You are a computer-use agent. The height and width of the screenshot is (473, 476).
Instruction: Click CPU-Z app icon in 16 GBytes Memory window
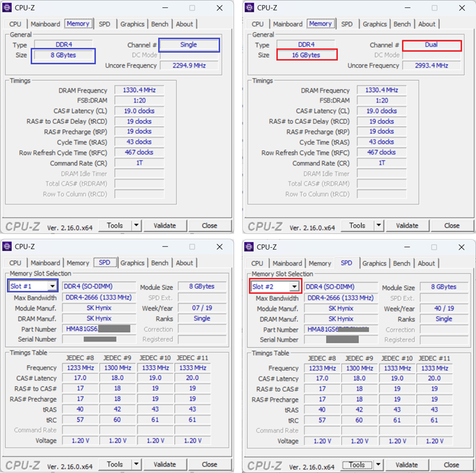(x=249, y=7)
